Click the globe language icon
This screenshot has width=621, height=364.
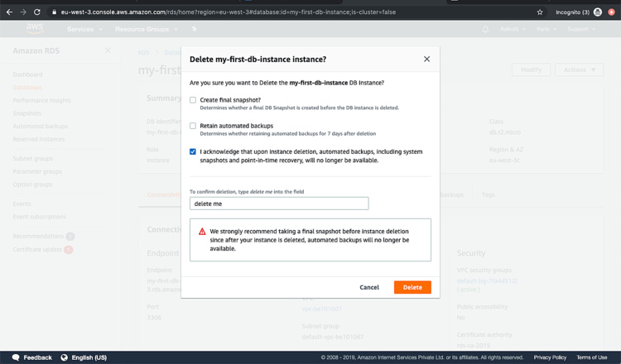click(x=63, y=357)
